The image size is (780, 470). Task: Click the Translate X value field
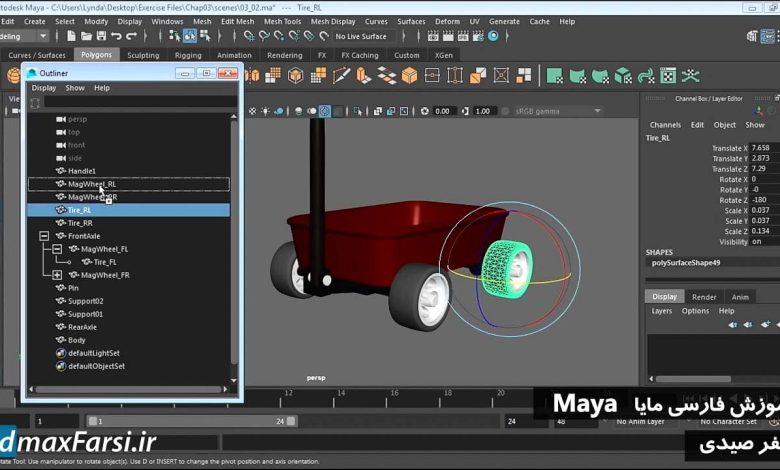click(x=764, y=148)
